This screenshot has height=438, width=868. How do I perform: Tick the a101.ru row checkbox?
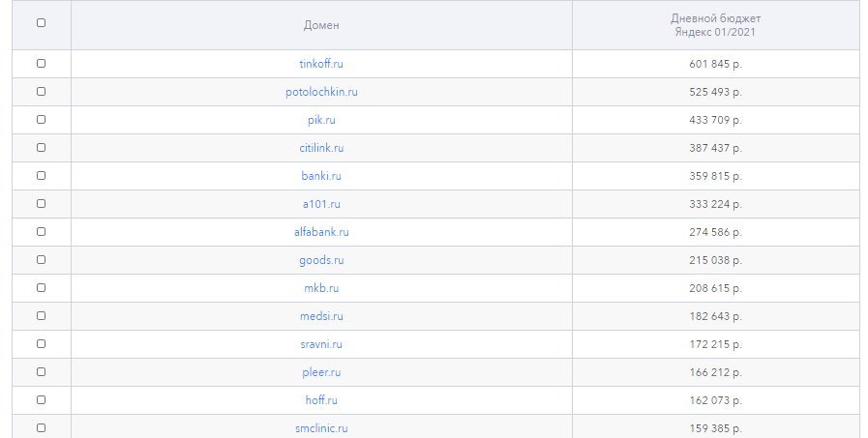coord(41,203)
